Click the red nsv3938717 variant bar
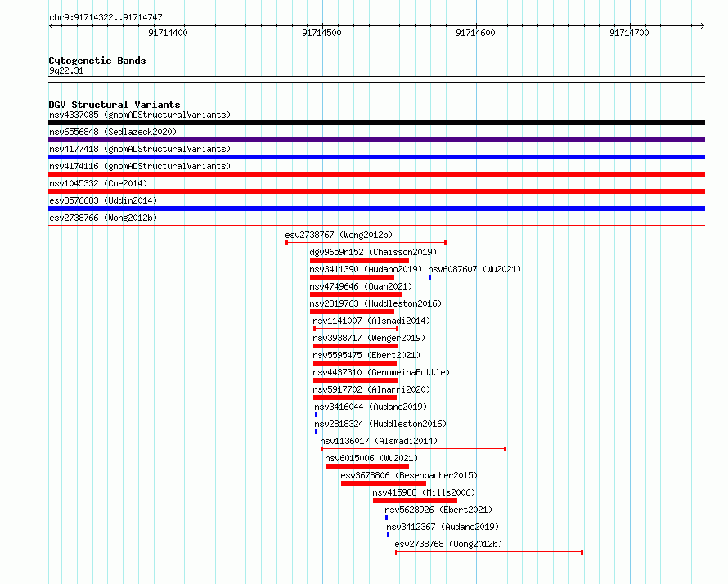Image resolution: width=728 pixels, height=584 pixels. tap(356, 346)
